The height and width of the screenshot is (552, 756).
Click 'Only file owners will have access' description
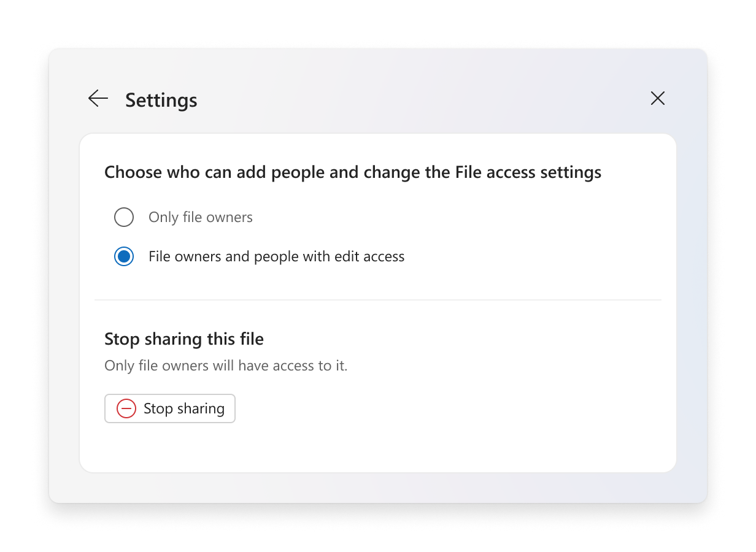coord(226,366)
